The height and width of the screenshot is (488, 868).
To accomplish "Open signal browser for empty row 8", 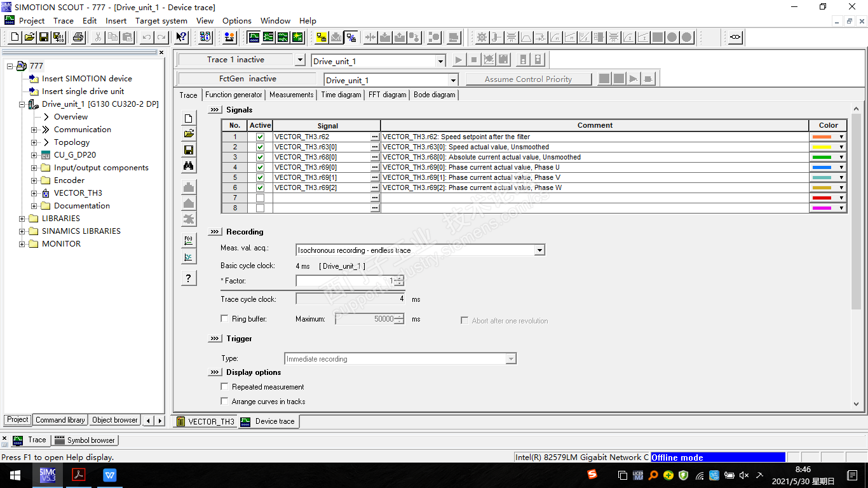I will (375, 208).
